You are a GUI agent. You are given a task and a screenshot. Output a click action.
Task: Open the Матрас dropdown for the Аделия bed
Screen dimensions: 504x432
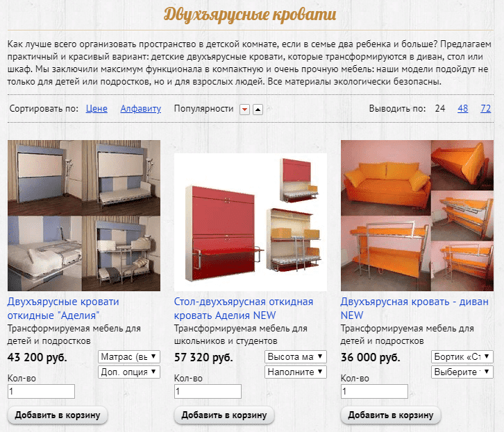[129, 356]
